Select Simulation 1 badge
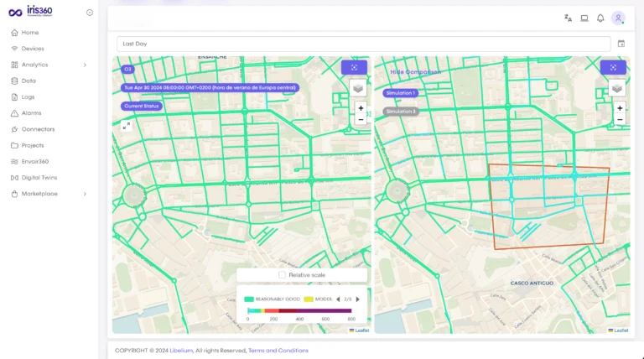 click(x=401, y=93)
